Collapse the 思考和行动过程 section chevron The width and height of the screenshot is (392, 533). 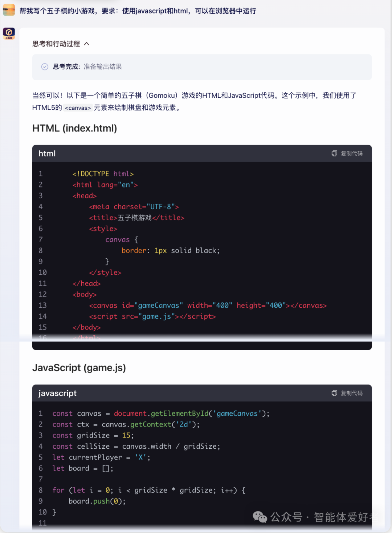86,44
